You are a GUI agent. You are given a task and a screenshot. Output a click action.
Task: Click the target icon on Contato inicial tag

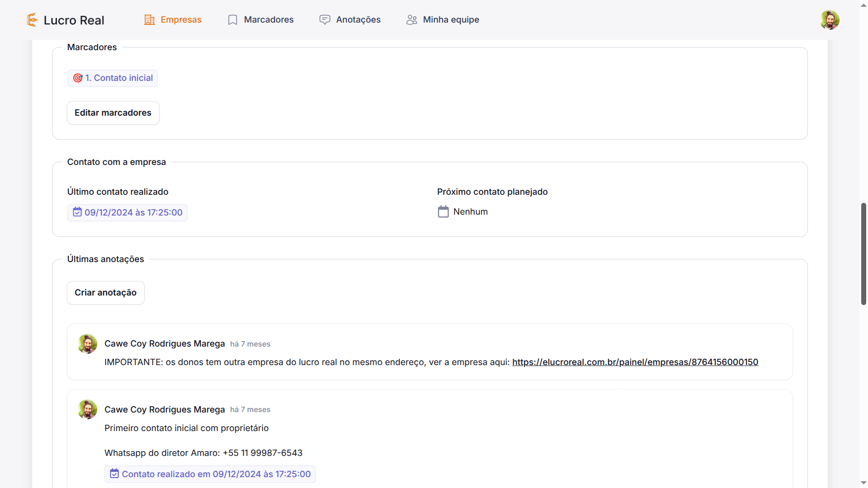78,78
